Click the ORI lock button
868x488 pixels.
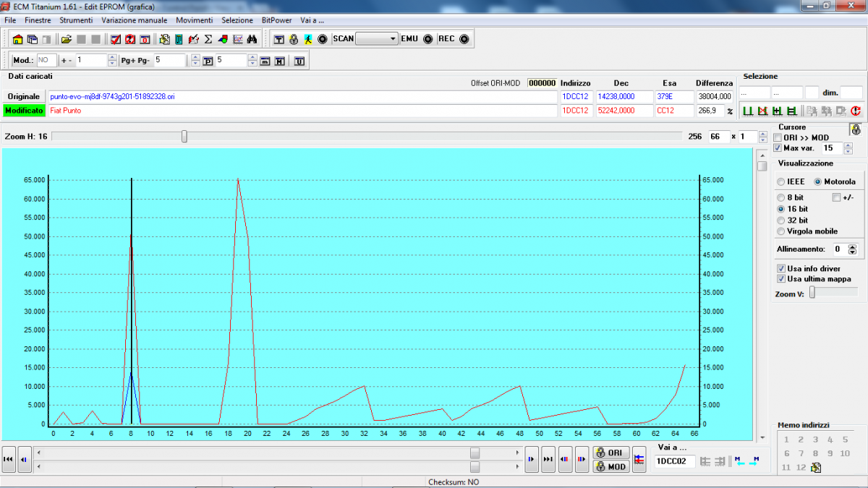point(610,453)
